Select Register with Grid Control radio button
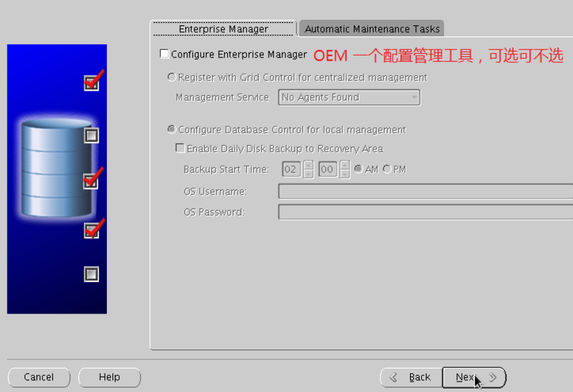This screenshot has width=573, height=392. (x=172, y=77)
